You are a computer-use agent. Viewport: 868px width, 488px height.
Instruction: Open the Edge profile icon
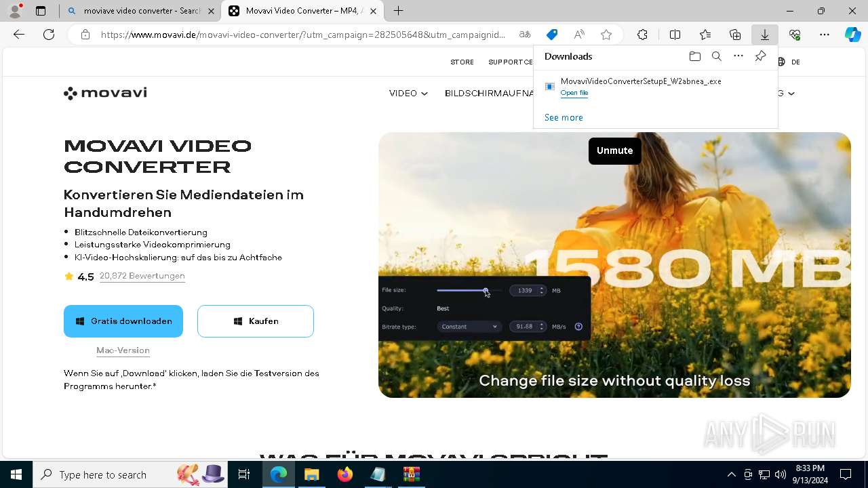coord(15,11)
